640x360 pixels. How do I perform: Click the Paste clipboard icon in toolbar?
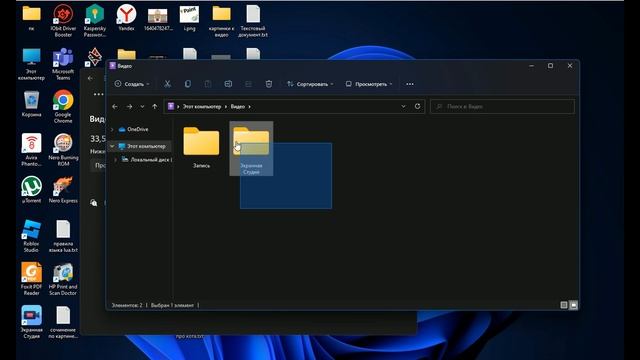pyautogui.click(x=208, y=84)
